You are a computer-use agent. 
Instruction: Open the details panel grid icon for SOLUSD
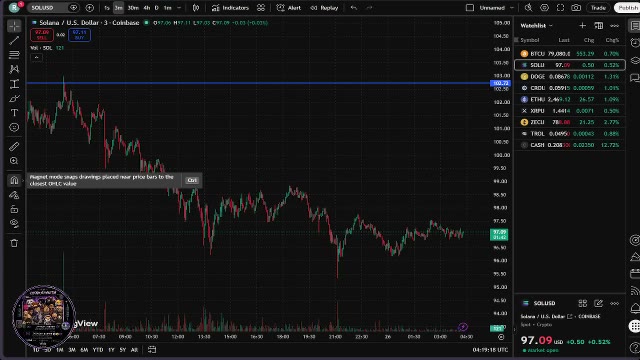(582, 303)
